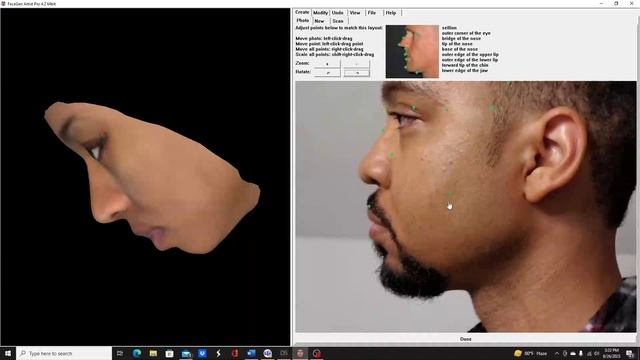Screen dimensions: 640x360
Task: Open the Windows Start menu
Action: 8,353
